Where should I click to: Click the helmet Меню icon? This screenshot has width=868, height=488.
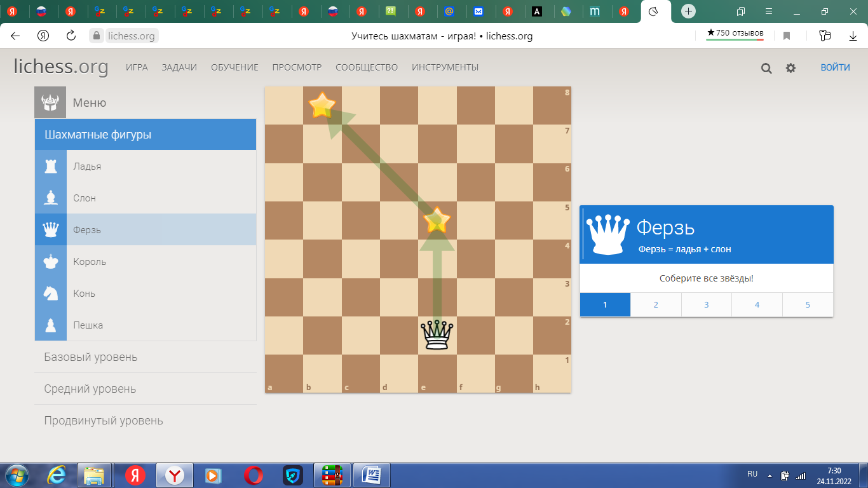click(50, 102)
